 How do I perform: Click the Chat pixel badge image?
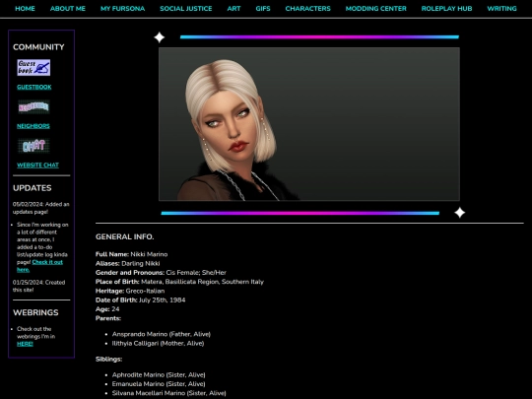click(33, 146)
